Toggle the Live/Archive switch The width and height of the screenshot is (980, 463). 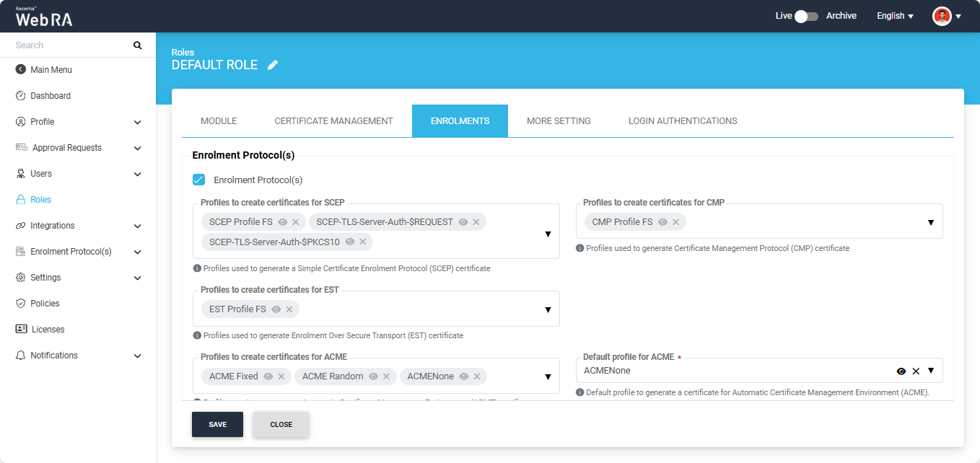(806, 16)
